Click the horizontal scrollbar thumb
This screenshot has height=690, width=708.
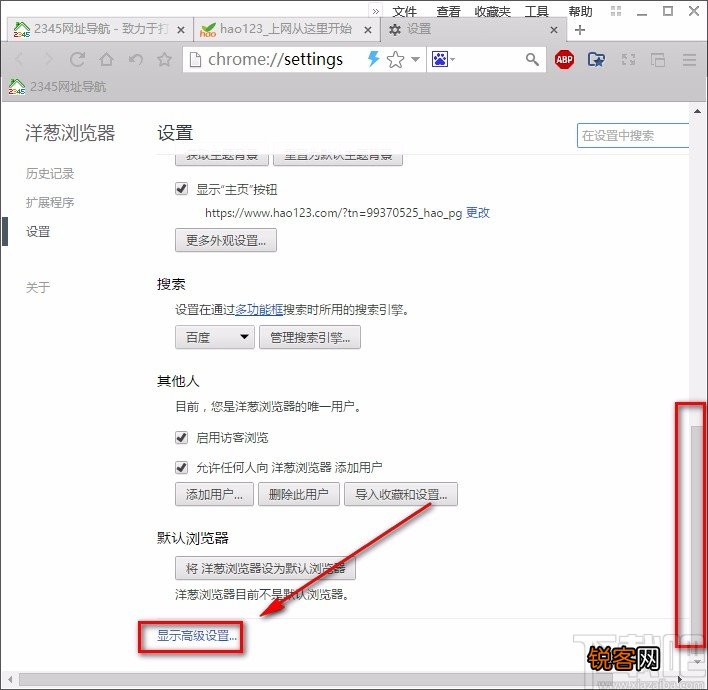(316, 679)
